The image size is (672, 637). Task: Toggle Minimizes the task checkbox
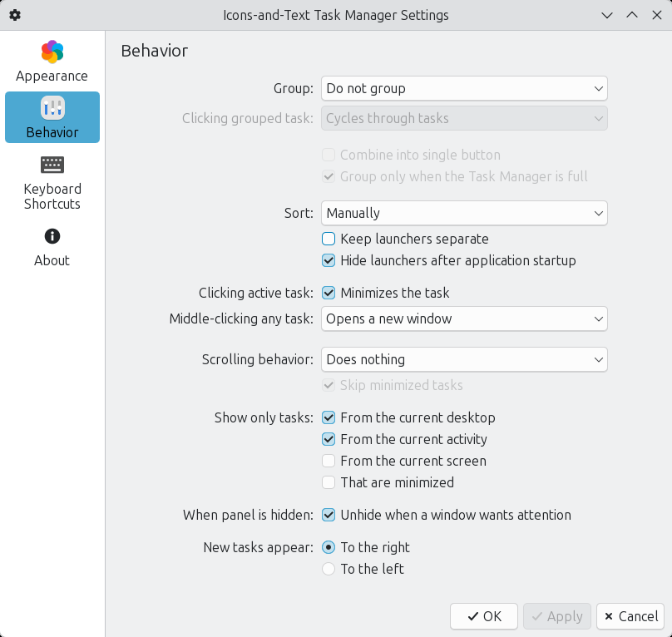point(329,293)
